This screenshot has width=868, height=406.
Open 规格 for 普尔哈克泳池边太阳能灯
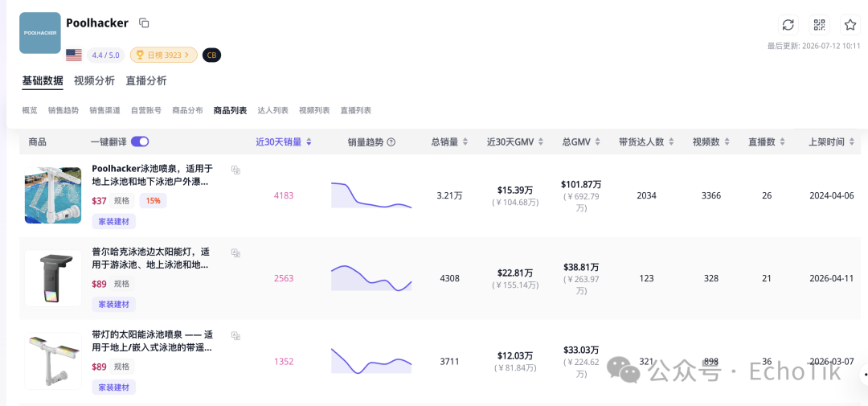[122, 284]
